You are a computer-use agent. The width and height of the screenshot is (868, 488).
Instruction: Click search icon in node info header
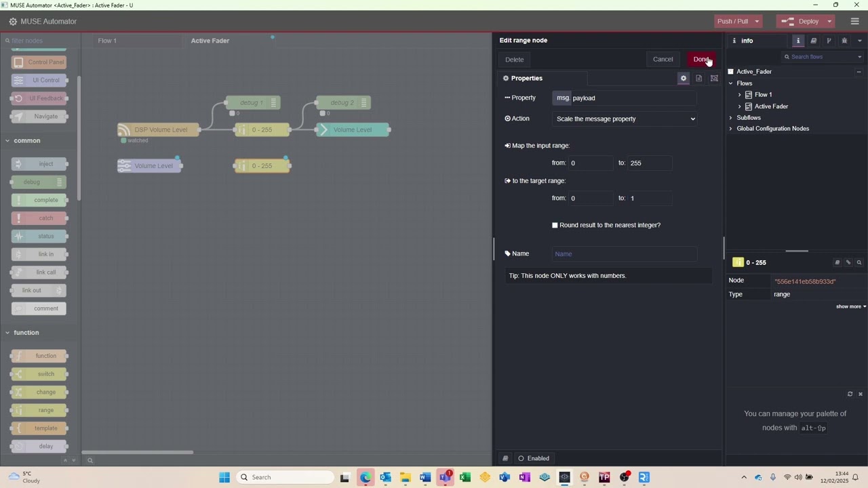click(x=859, y=262)
